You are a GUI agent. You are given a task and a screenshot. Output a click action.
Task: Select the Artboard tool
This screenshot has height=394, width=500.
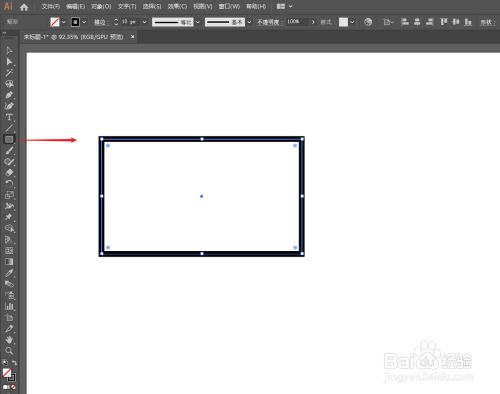[9, 317]
